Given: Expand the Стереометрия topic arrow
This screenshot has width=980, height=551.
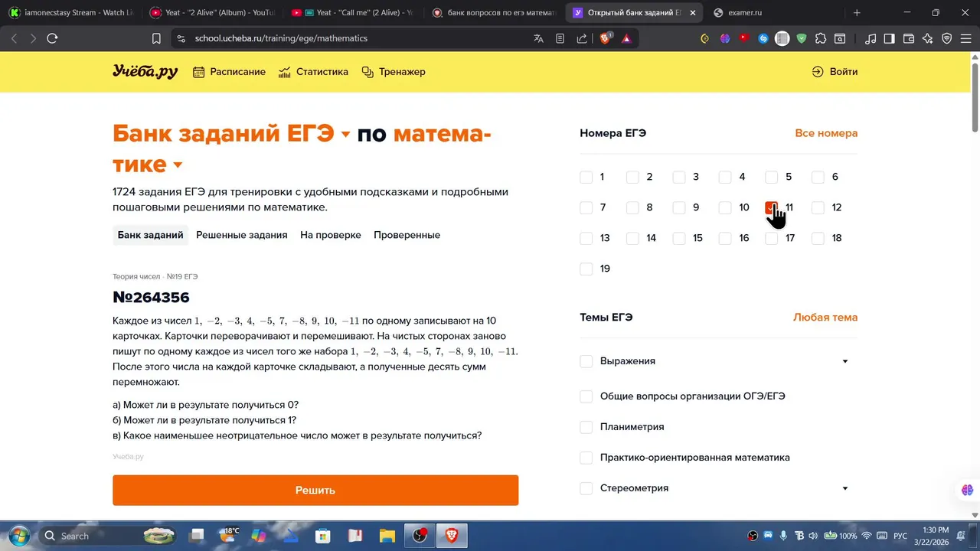Looking at the screenshot, I should pyautogui.click(x=845, y=488).
